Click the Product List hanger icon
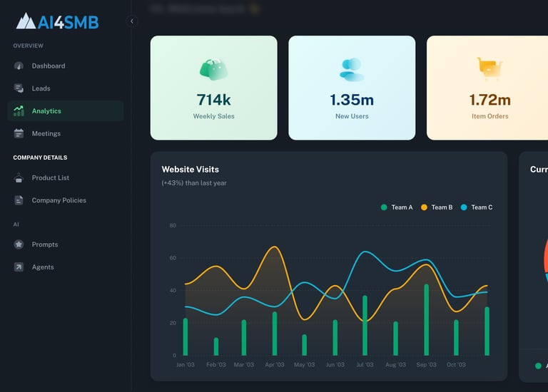Screen dimensions: 548x392 [19, 177]
